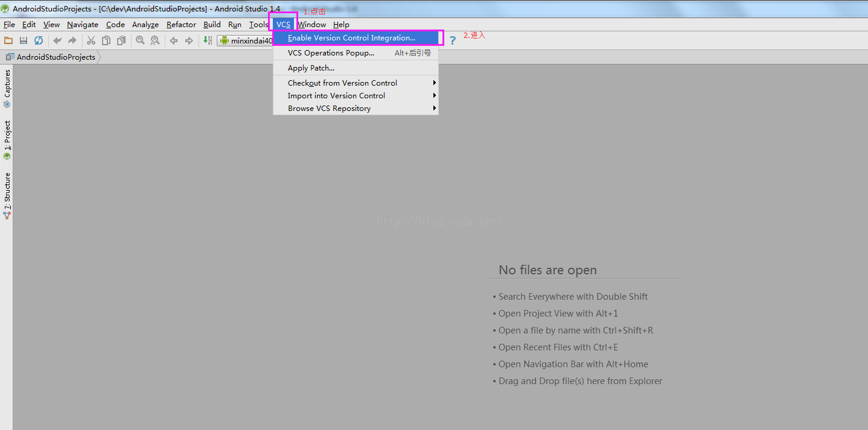Click the Copy toolbar icon
The height and width of the screenshot is (430, 868).
pyautogui.click(x=106, y=40)
